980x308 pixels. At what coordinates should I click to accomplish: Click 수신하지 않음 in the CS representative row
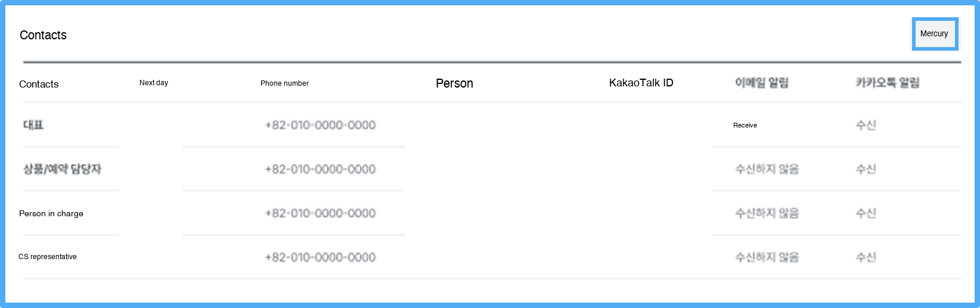point(767,257)
